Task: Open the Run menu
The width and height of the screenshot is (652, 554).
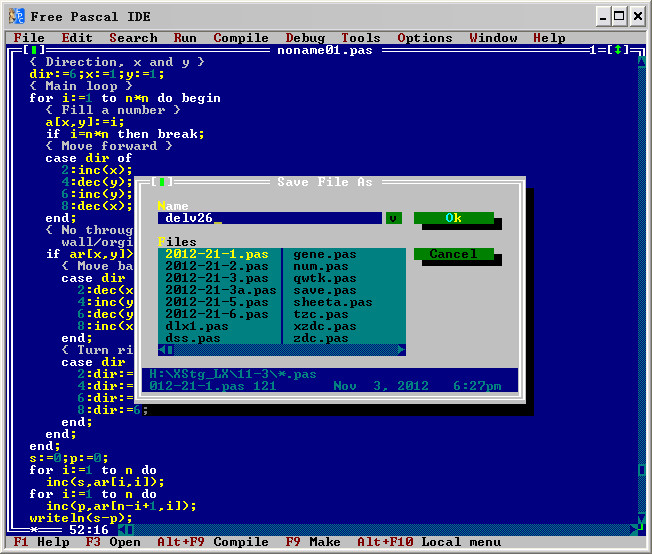Action: tap(185, 38)
